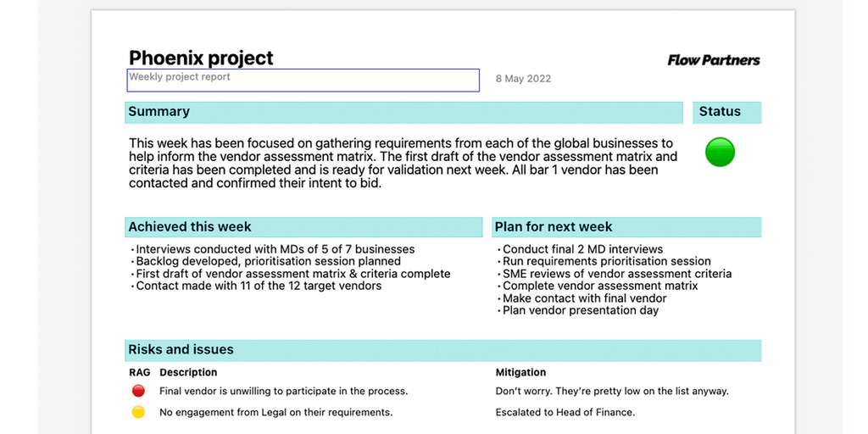Click the 'Final vendor is unwilling' risk description
Viewport: 868px width, 434px height.
pos(283,392)
